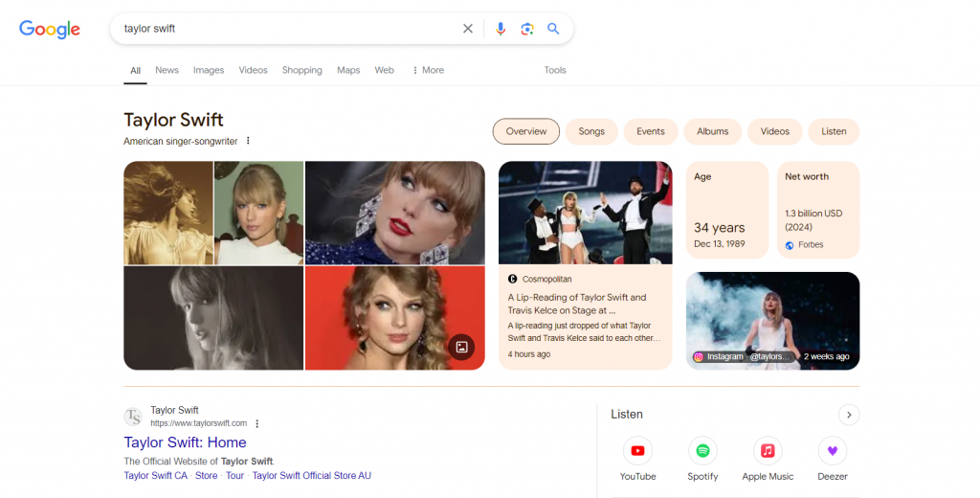Open the Spotify listen icon

point(702,451)
